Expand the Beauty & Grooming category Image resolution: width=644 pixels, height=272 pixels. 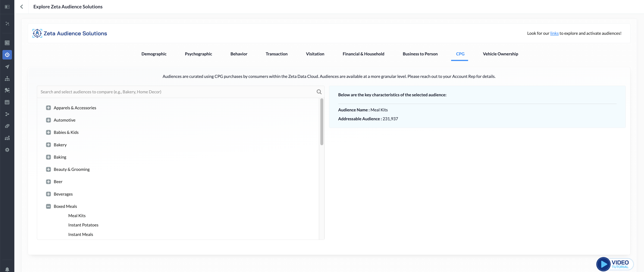pyautogui.click(x=48, y=169)
